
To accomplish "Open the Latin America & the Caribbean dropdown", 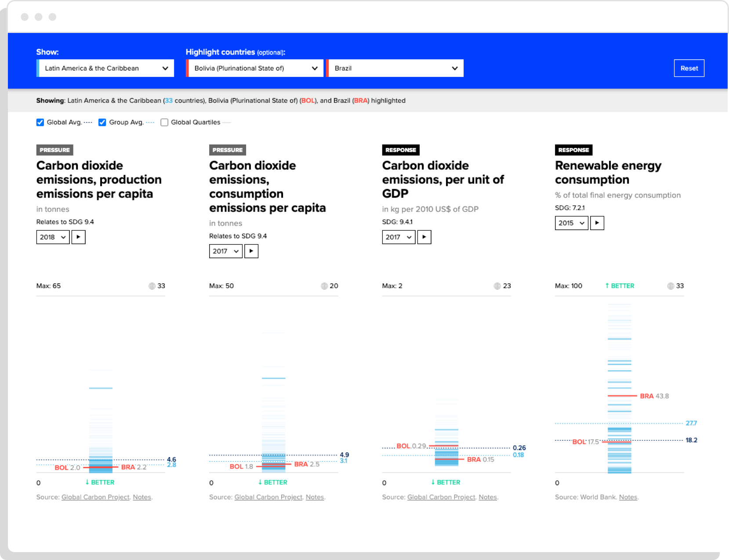I will coord(105,69).
